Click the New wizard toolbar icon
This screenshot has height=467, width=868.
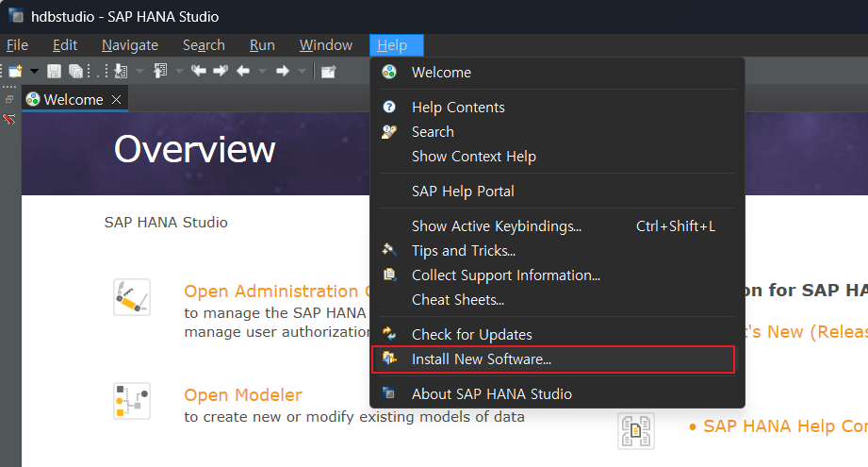[x=15, y=71]
